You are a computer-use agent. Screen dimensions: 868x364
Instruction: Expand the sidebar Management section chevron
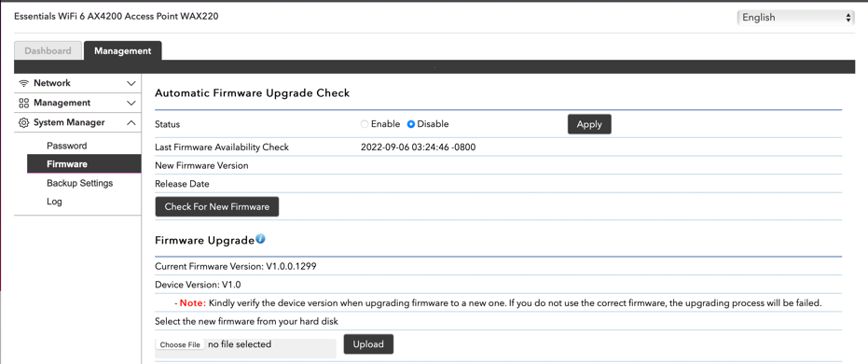pyautogui.click(x=131, y=104)
